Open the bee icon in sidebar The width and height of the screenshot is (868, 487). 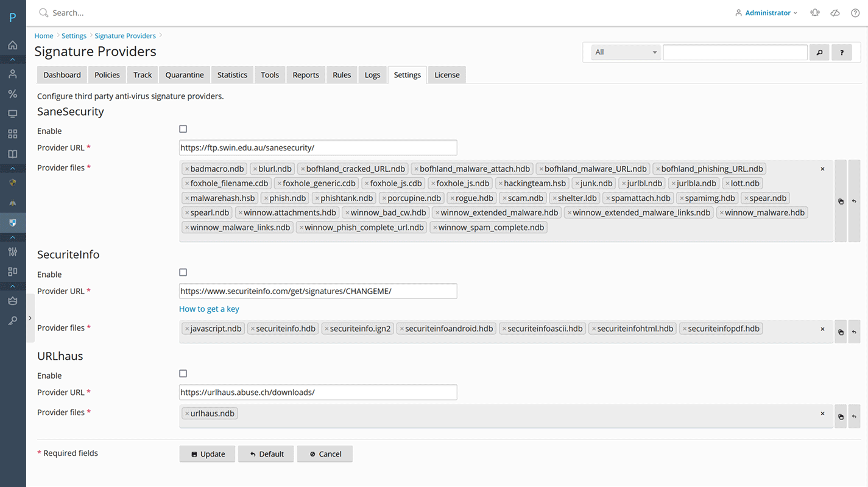click(12, 203)
